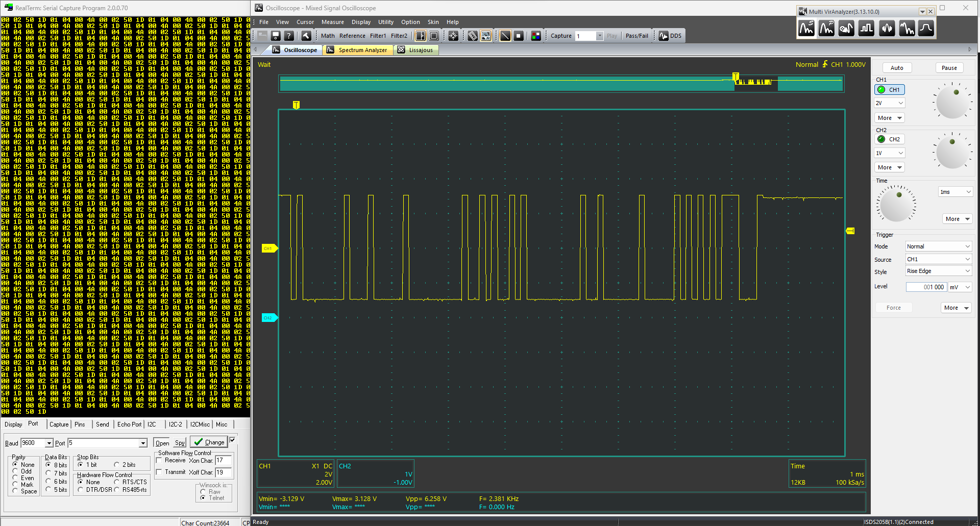This screenshot has width=980, height=526.
Task: Click the CH2 cyan marker on waveform left edge
Action: click(x=269, y=318)
